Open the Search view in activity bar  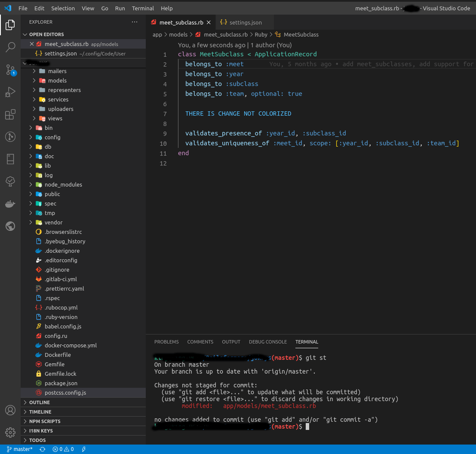(x=10, y=47)
